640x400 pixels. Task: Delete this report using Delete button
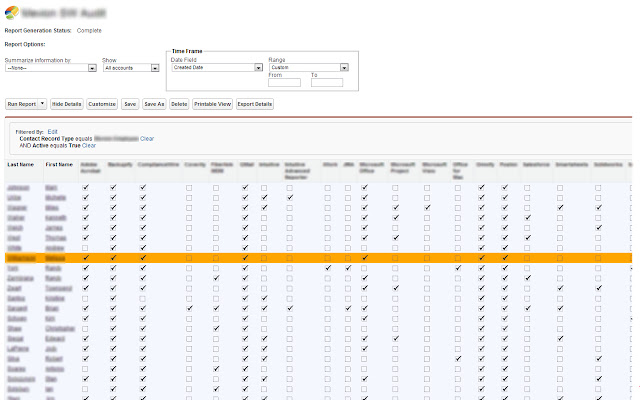pyautogui.click(x=179, y=103)
